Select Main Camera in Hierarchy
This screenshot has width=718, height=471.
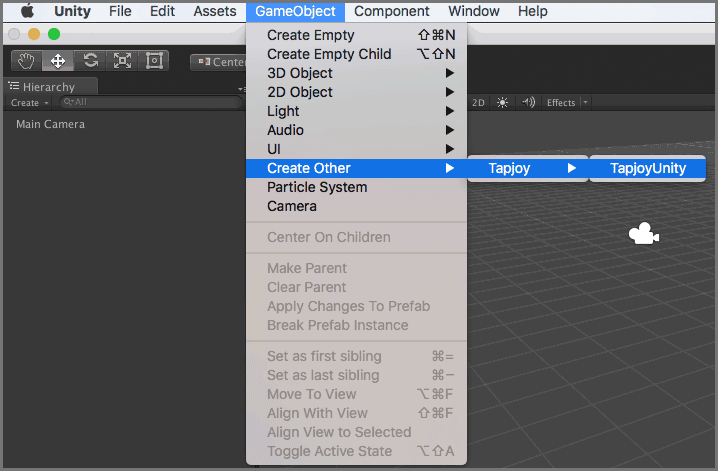pyautogui.click(x=50, y=124)
